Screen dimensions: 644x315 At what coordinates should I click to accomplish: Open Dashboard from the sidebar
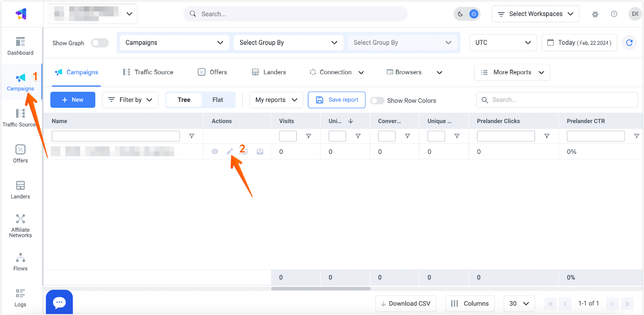pos(20,46)
